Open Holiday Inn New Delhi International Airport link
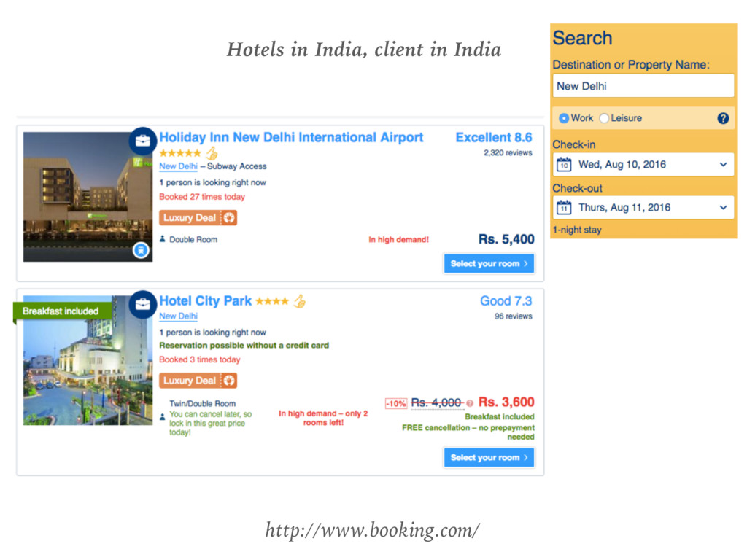Image resolution: width=747 pixels, height=560 pixels. 291,138
